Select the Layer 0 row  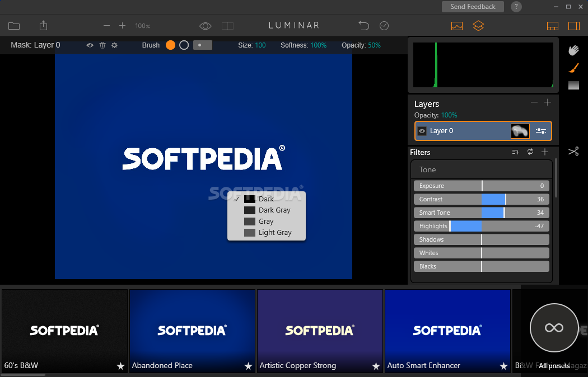pos(483,131)
